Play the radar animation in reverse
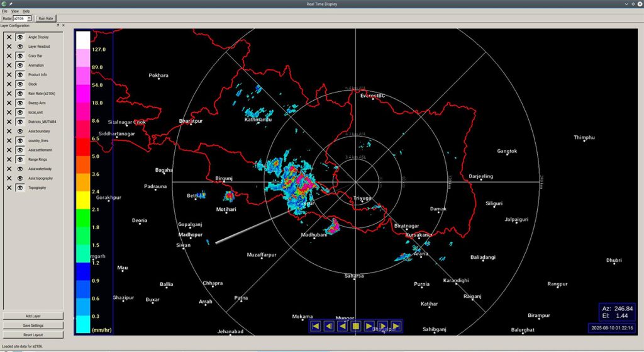The width and height of the screenshot is (644, 352). click(342, 326)
